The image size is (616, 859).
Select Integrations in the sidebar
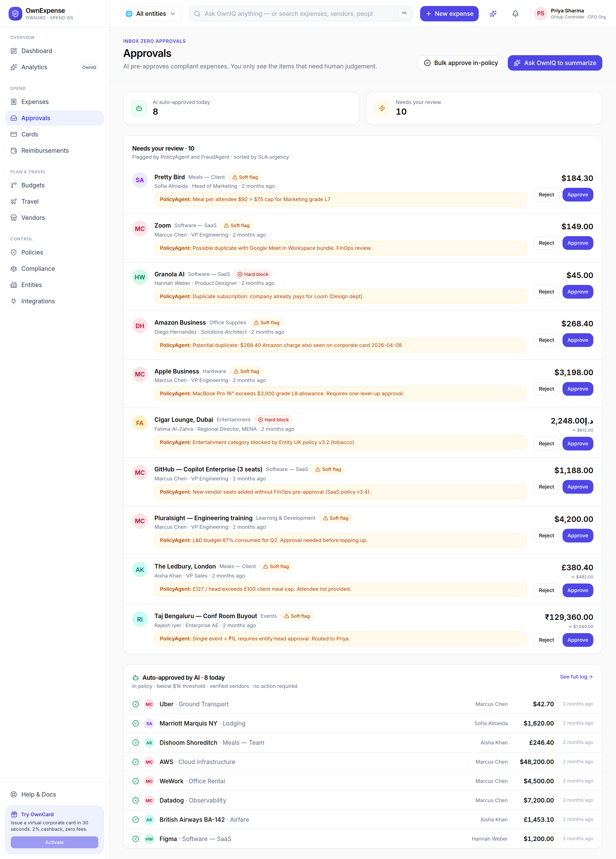point(55,301)
